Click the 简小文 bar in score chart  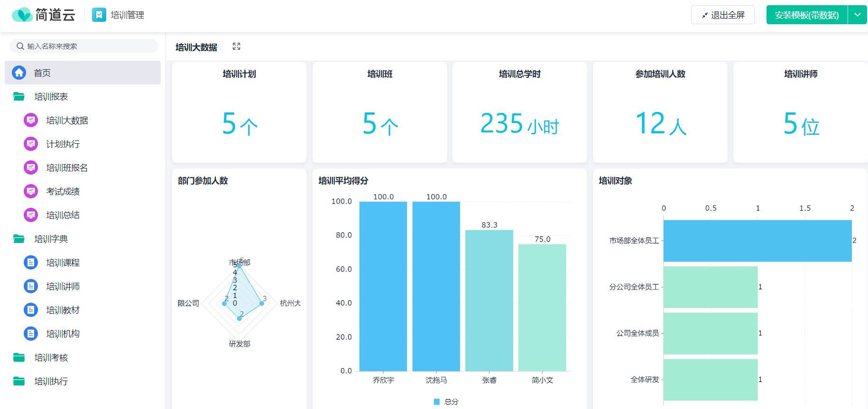(542, 307)
